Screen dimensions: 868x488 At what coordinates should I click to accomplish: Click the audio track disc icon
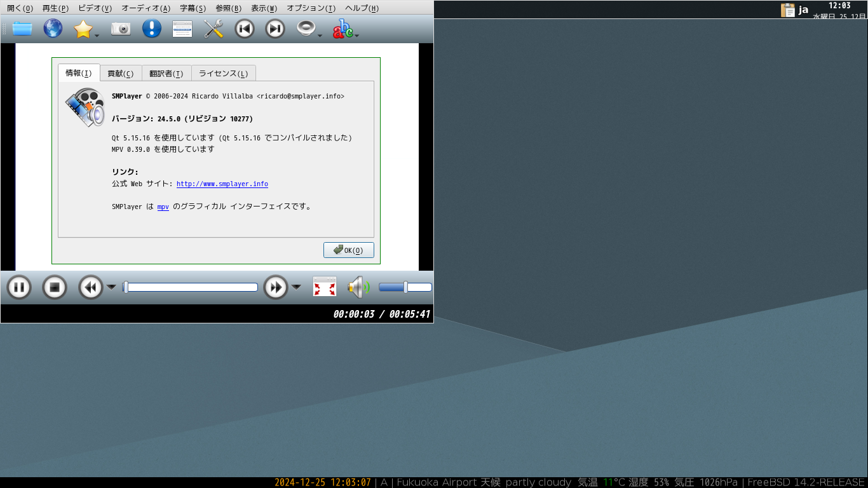[x=307, y=29]
